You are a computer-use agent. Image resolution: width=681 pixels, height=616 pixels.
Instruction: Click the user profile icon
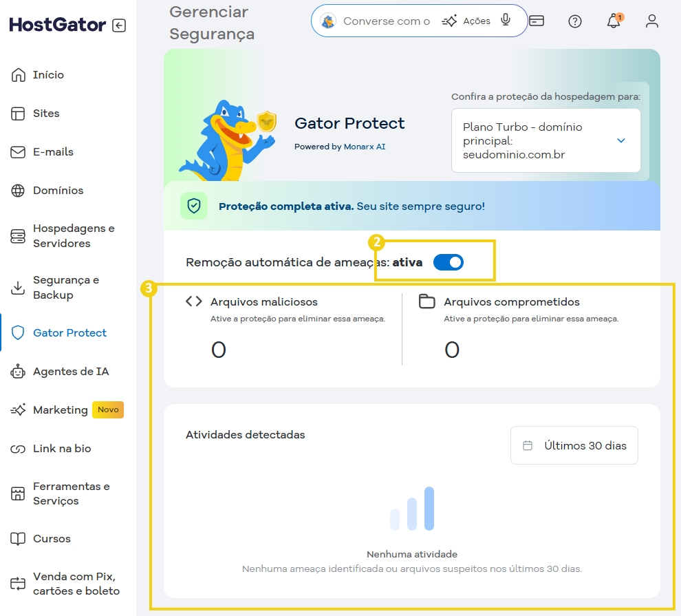coord(651,21)
